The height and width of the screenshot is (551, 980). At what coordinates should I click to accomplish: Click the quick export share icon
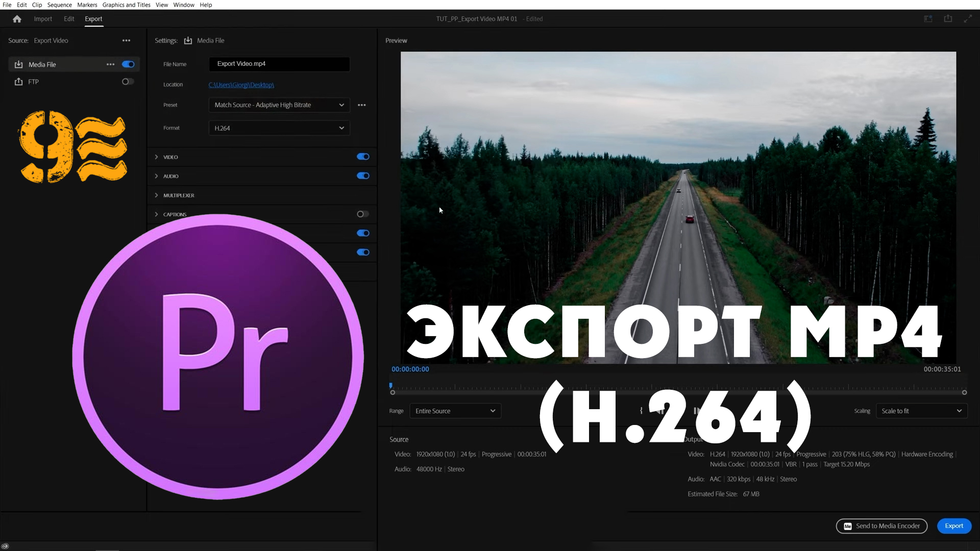click(948, 19)
